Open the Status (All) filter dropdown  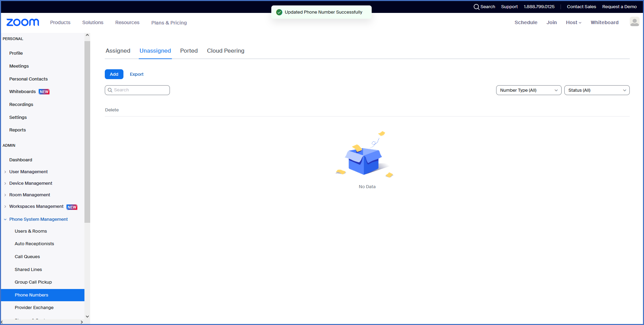[x=597, y=90]
